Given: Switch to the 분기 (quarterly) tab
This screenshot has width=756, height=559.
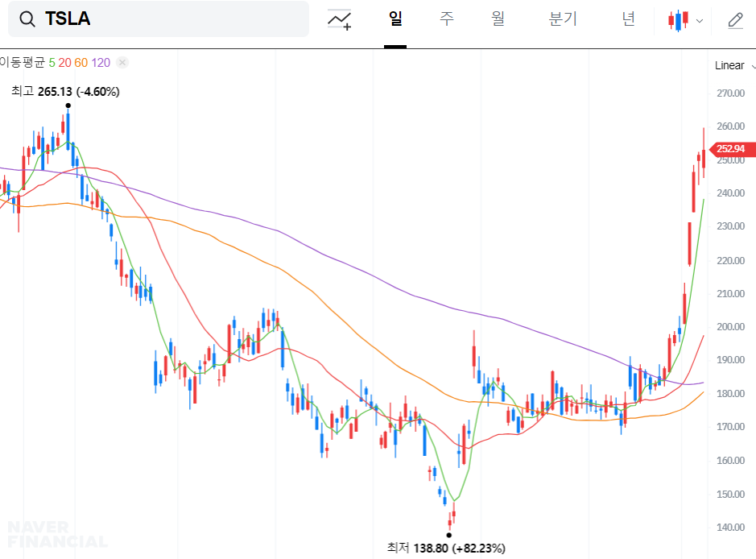Looking at the screenshot, I should [x=563, y=19].
